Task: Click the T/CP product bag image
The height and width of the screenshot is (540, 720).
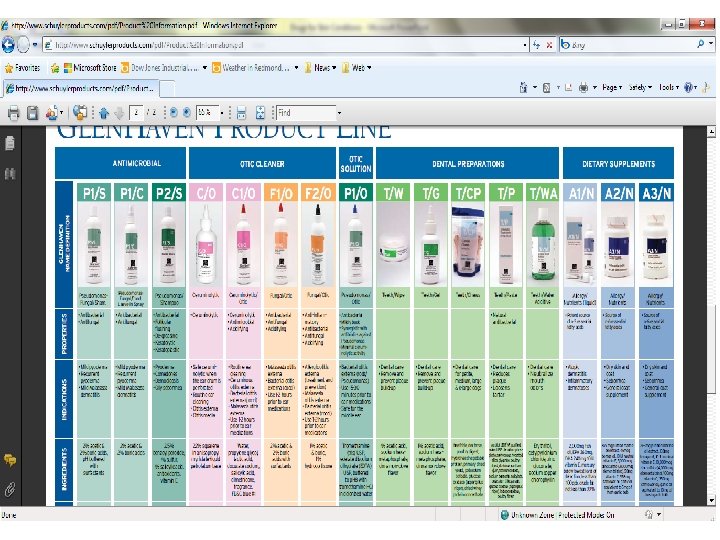Action: pos(468,244)
